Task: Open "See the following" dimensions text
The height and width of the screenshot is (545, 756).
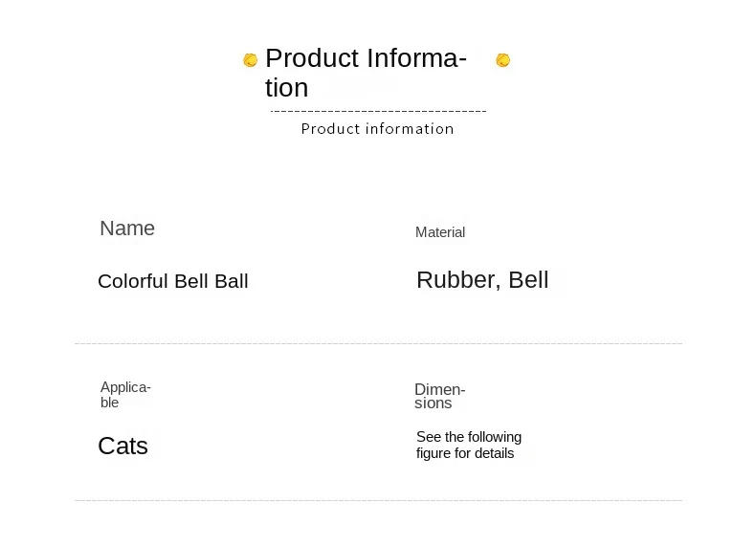Action: (469, 437)
